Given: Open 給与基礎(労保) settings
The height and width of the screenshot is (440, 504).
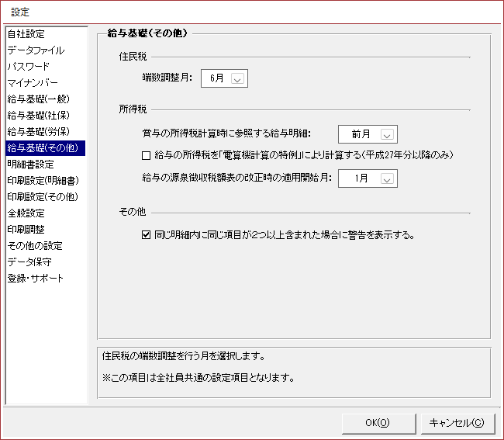Looking at the screenshot, I should [36, 132].
